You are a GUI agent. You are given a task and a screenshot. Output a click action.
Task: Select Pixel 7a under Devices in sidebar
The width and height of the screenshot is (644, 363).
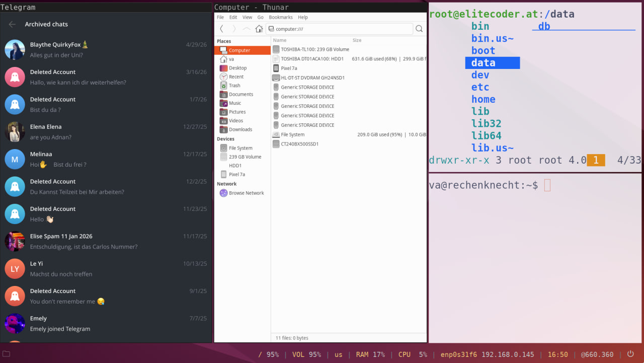(243, 174)
